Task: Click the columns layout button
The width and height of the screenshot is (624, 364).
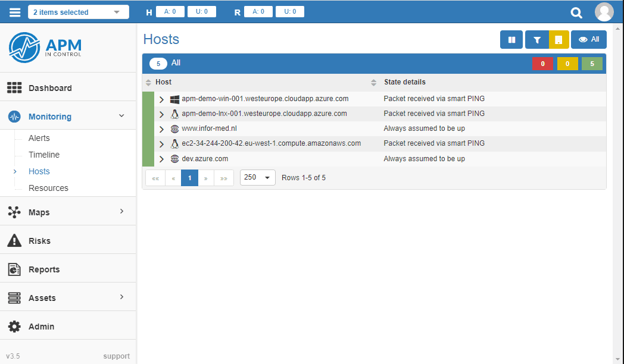Action: click(x=511, y=40)
